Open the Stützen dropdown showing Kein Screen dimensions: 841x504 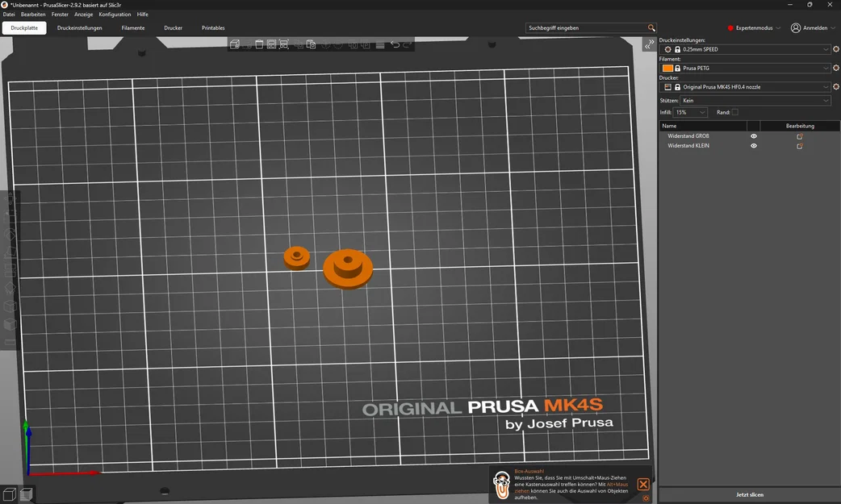[x=755, y=100]
